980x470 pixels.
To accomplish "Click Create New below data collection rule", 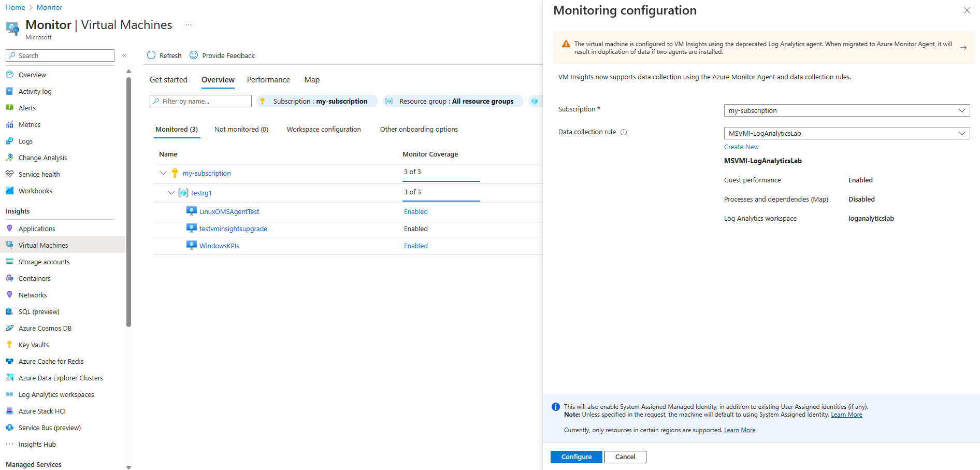I will click(741, 147).
